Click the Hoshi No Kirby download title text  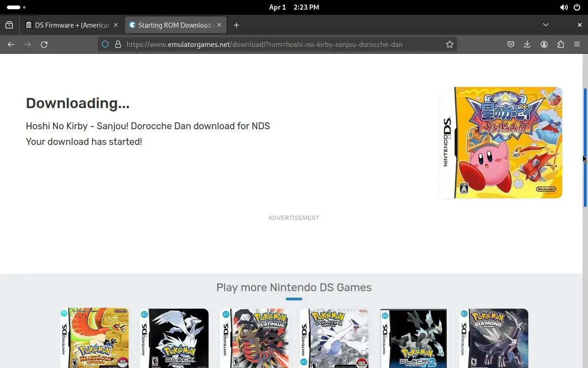click(x=148, y=126)
